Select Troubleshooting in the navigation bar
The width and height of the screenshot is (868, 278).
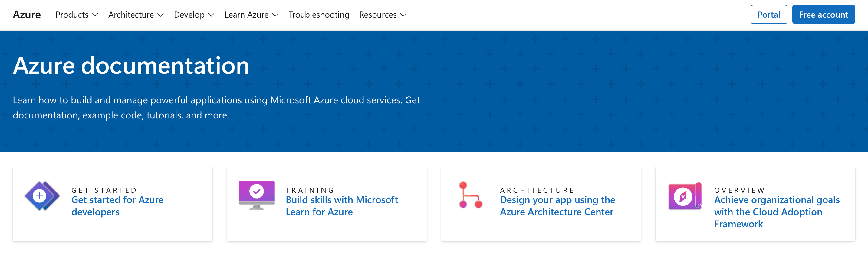[x=319, y=15]
